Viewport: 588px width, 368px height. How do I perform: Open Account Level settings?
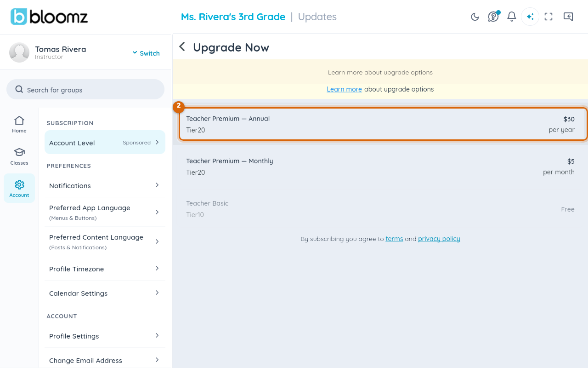click(105, 142)
